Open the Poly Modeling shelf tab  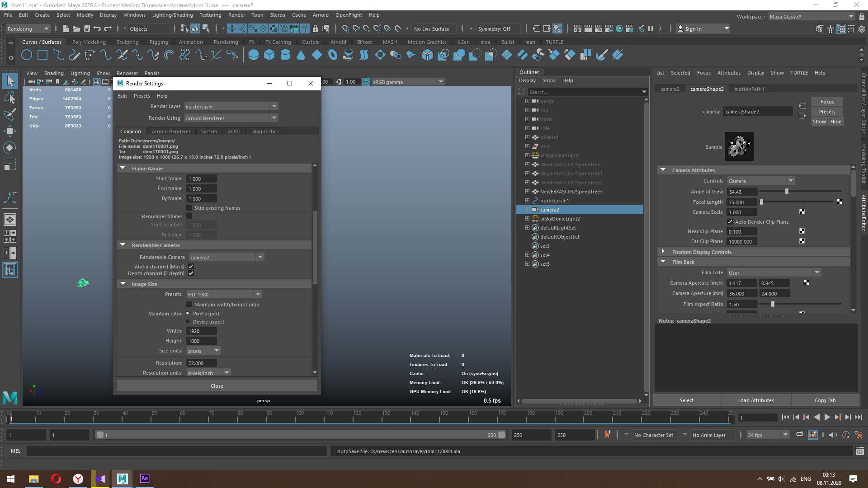pos(89,42)
